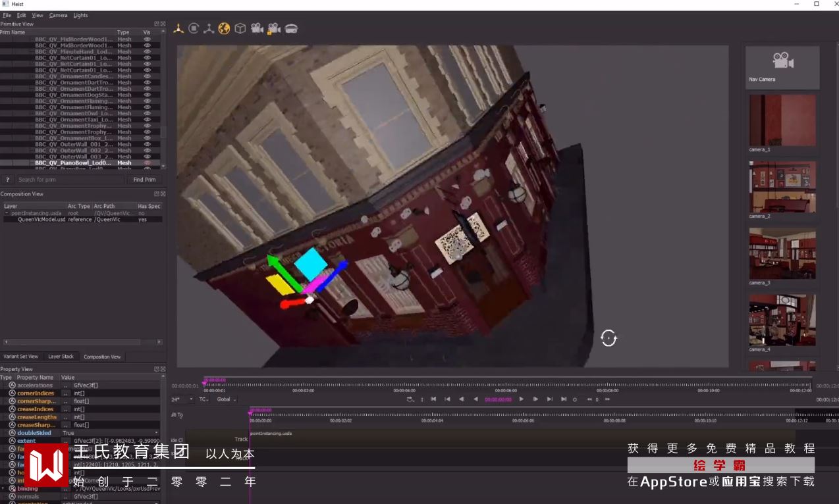Image resolution: width=839 pixels, height=504 pixels.
Task: Open the Lights menu
Action: (x=80, y=15)
